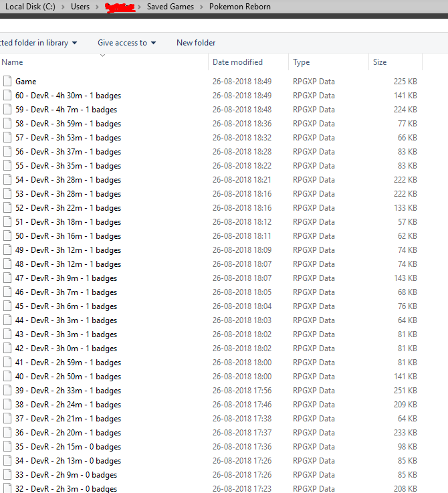
Task: Expand breadcrumb chevron after Local Disk (C:)
Action: tap(64, 7)
